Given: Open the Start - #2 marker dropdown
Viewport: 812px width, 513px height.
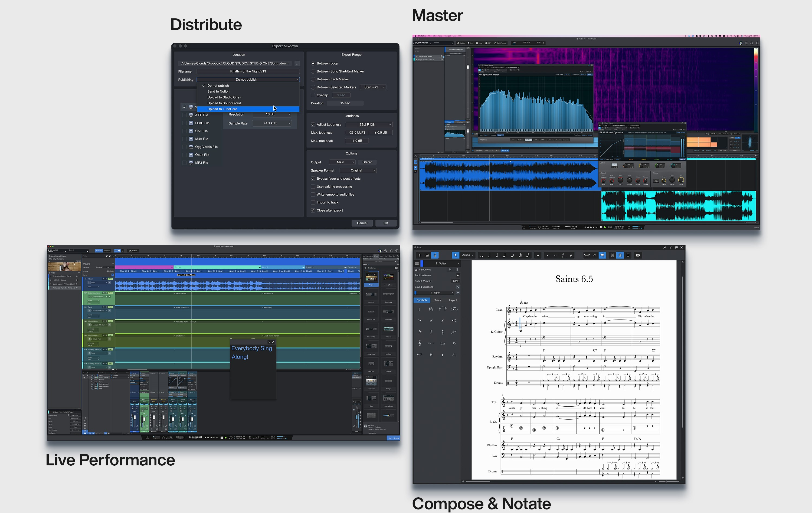Looking at the screenshot, I should [x=373, y=87].
